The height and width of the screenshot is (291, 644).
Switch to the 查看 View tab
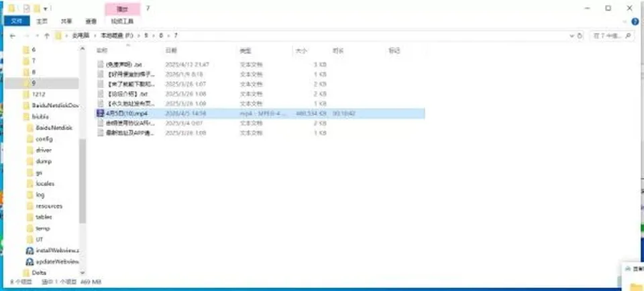[91, 21]
